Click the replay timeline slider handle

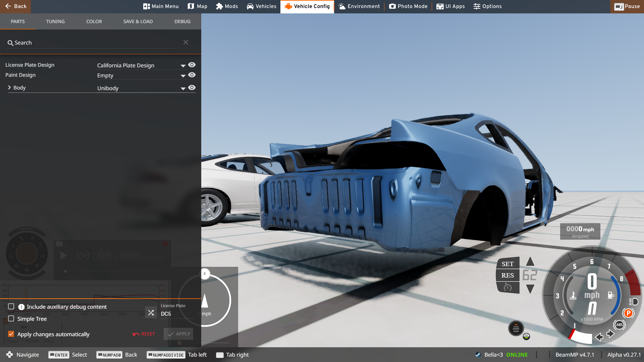(65, 271)
